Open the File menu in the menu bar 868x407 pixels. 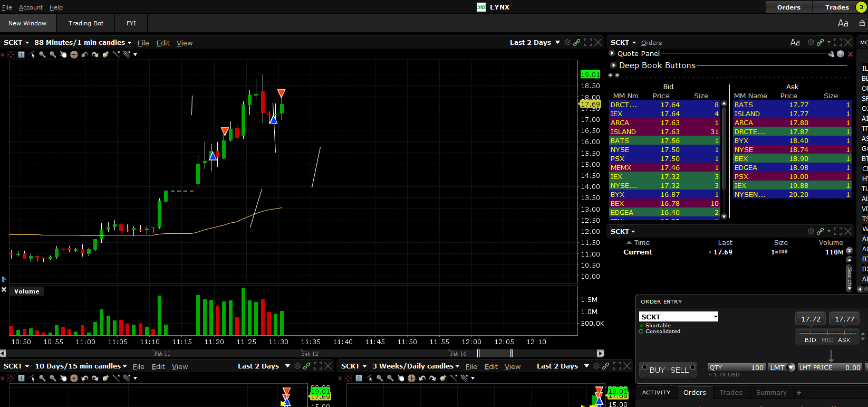click(x=7, y=7)
